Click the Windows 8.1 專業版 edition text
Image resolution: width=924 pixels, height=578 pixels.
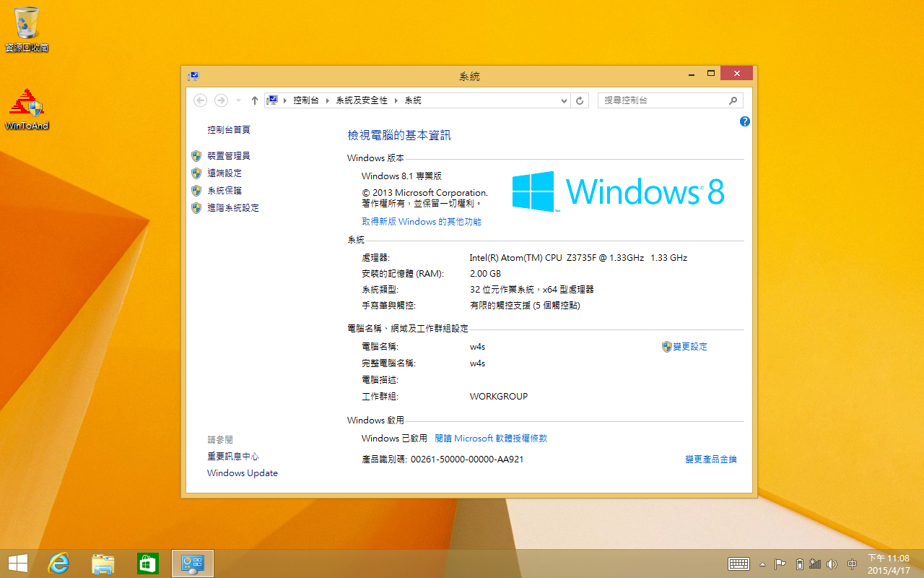[401, 176]
